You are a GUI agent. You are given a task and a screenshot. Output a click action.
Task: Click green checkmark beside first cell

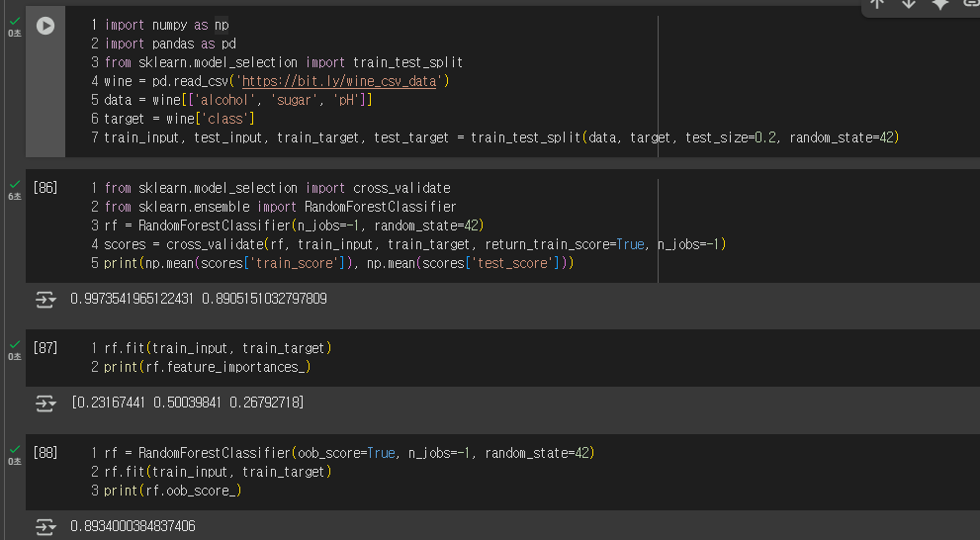[x=15, y=21]
